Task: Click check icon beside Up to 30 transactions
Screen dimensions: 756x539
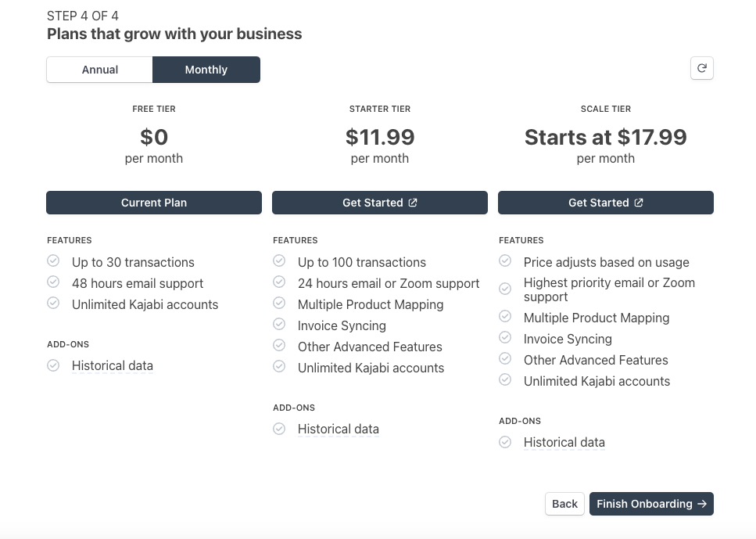Action: tap(53, 261)
